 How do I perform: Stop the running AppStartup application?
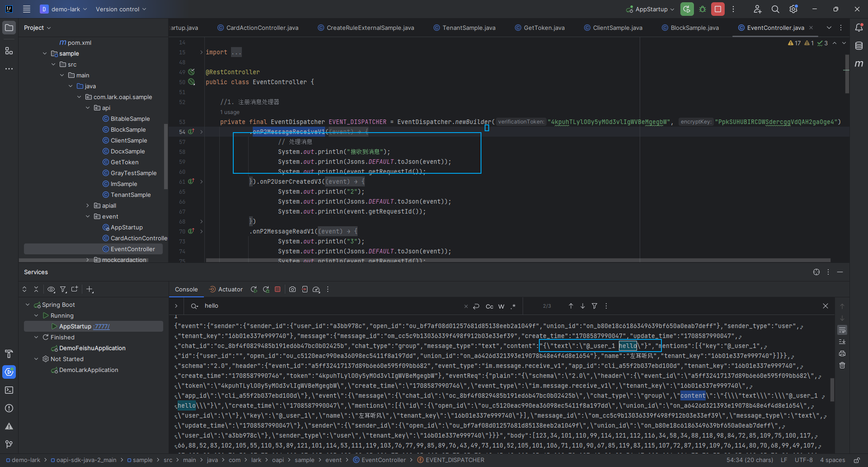[x=717, y=9]
